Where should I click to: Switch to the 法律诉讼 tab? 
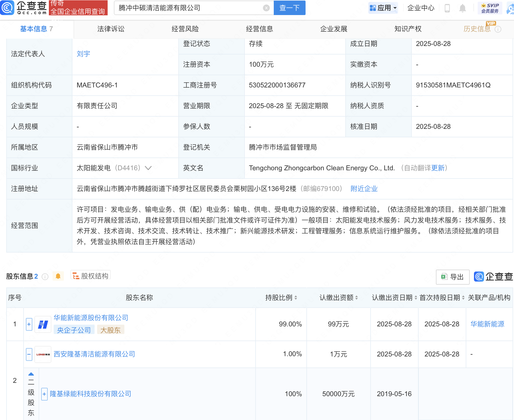[x=111, y=29]
